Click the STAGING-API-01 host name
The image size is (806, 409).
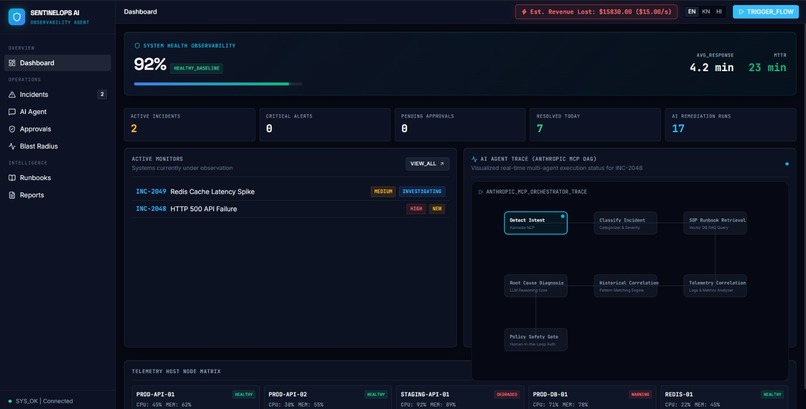pyautogui.click(x=425, y=395)
